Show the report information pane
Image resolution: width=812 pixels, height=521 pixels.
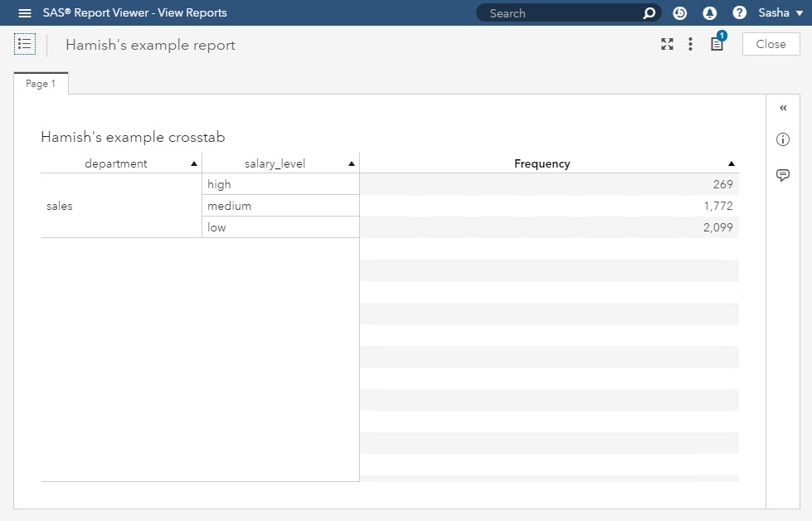pos(782,139)
